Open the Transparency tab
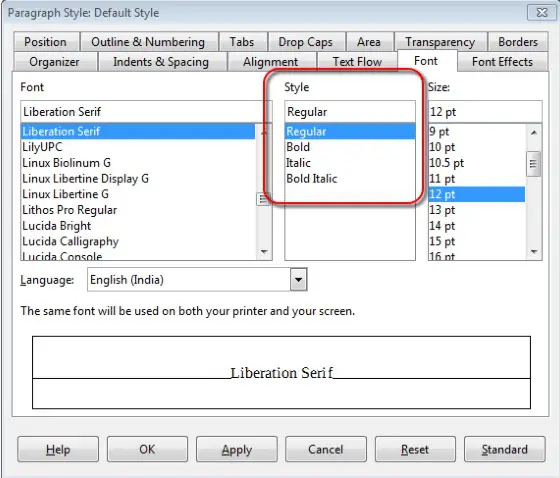Viewport: 560px width, 478px height. point(441,42)
